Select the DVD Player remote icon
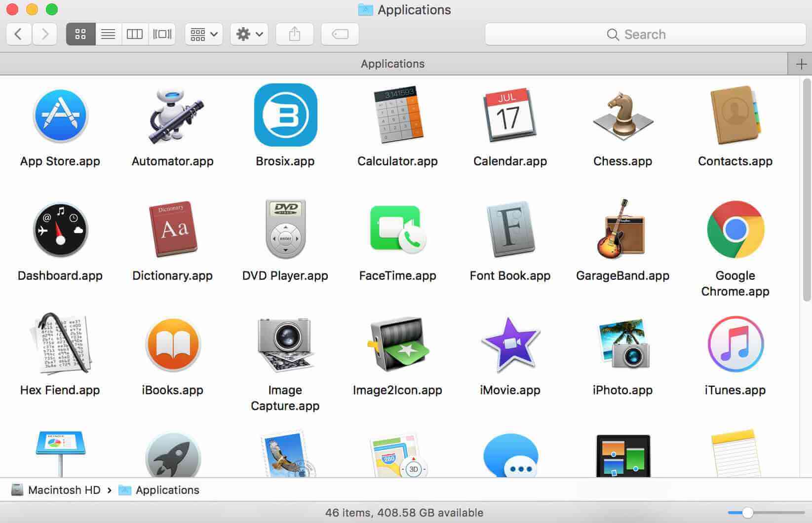 pos(285,229)
